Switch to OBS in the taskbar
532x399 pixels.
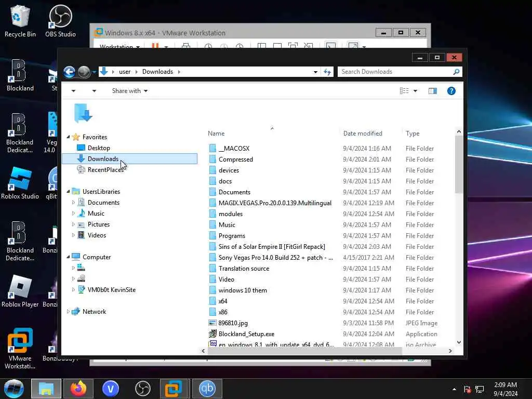pos(142,389)
